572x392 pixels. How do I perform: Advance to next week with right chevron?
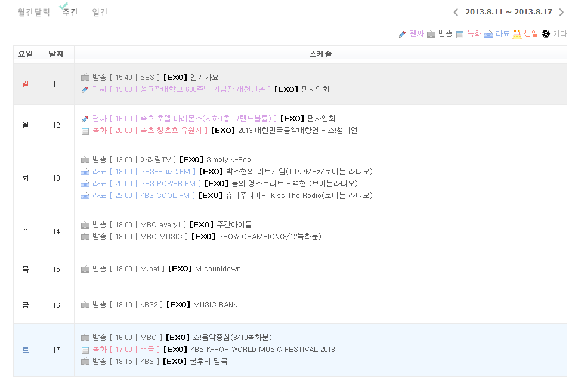561,12
